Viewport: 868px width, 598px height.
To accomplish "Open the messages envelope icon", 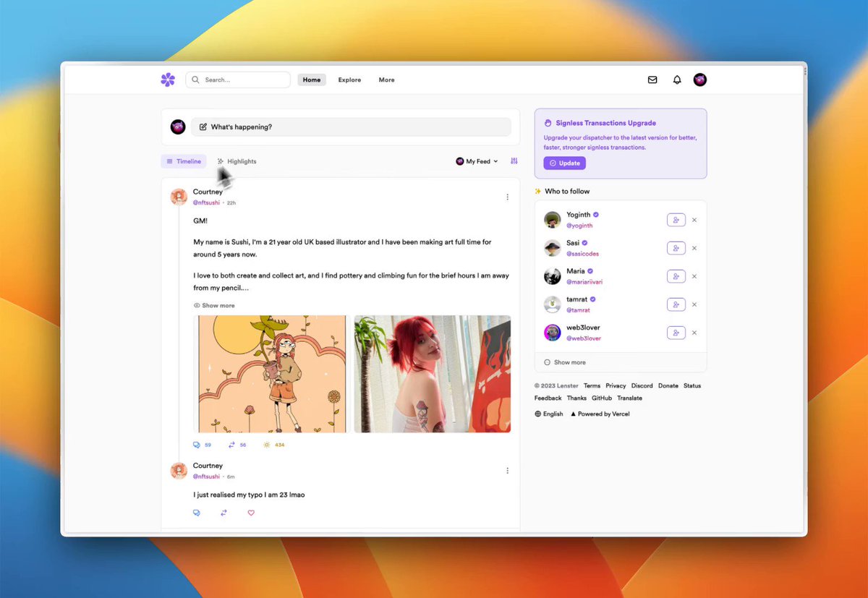I will point(652,80).
